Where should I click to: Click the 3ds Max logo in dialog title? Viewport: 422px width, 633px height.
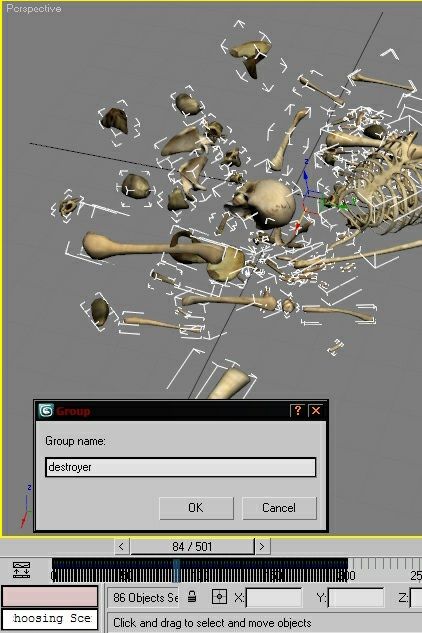tap(46, 411)
